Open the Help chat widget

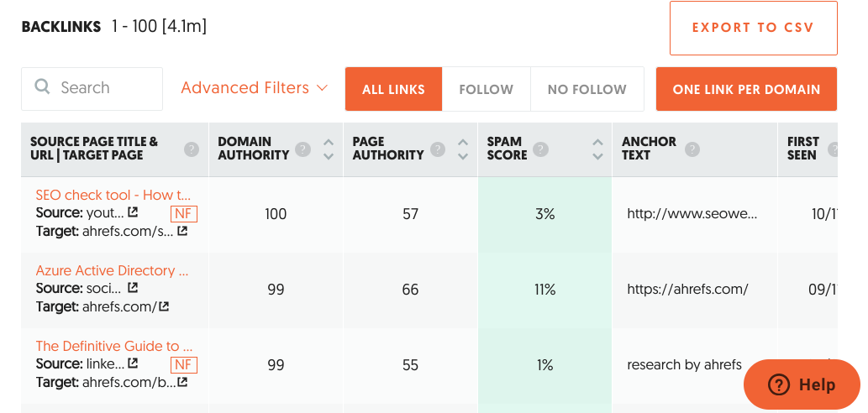[x=802, y=384]
